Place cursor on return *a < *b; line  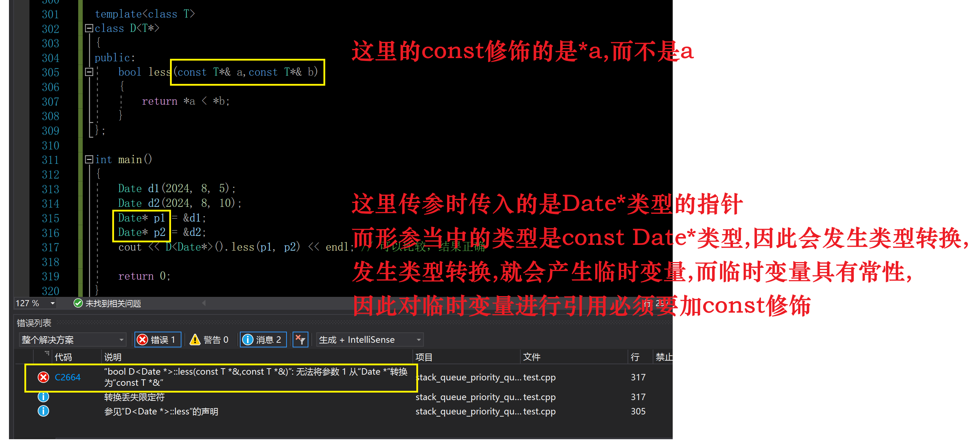pos(186,101)
